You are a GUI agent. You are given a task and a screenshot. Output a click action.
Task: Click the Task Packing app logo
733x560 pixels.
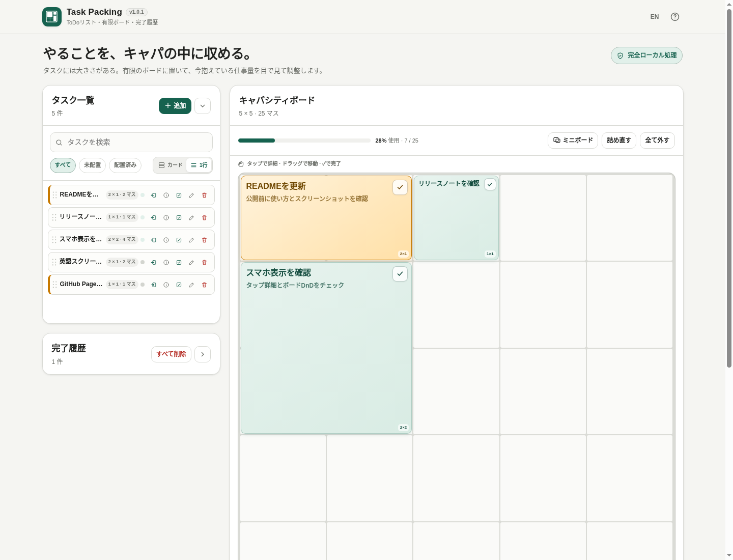pos(52,17)
